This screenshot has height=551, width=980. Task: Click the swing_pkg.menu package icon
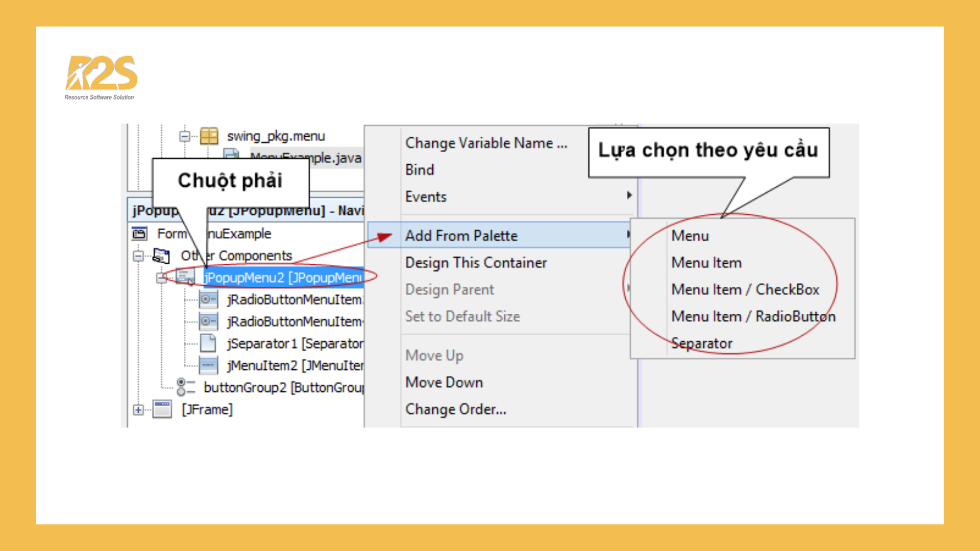coord(209,136)
